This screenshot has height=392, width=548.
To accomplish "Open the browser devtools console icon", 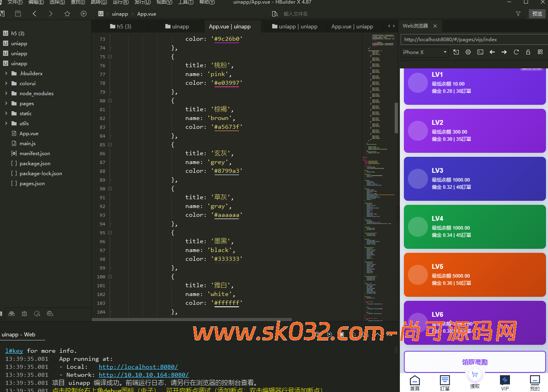I will click(480, 52).
